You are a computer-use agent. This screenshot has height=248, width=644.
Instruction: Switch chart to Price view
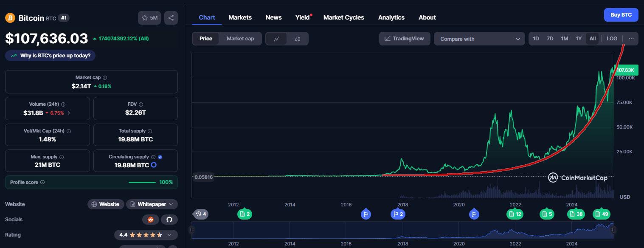(x=206, y=39)
